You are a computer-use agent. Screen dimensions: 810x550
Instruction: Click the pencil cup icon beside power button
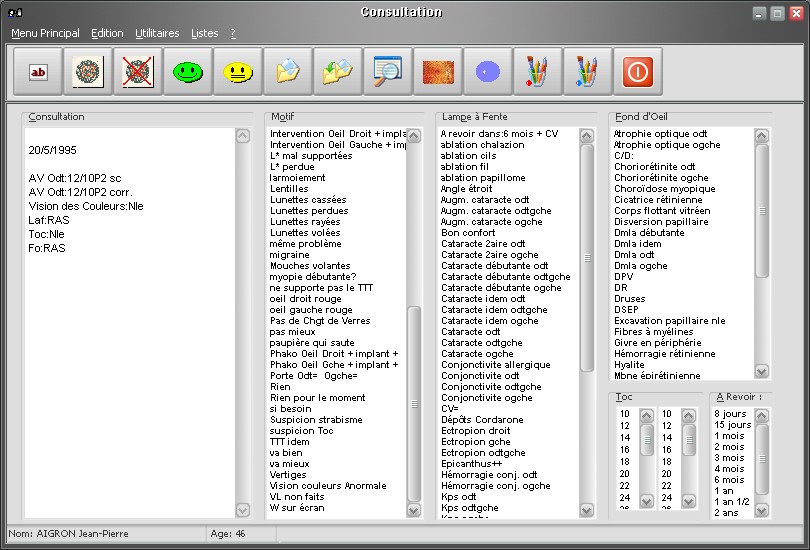coord(587,72)
